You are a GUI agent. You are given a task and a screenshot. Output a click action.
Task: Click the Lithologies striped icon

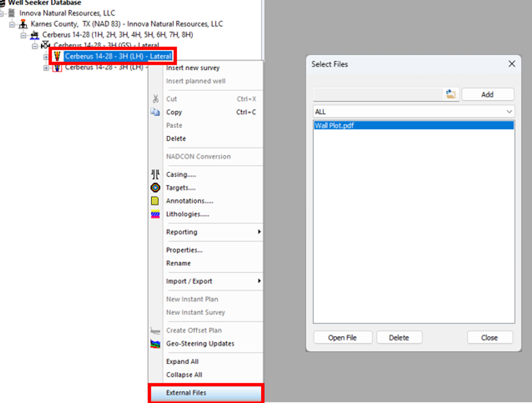pyautogui.click(x=155, y=214)
